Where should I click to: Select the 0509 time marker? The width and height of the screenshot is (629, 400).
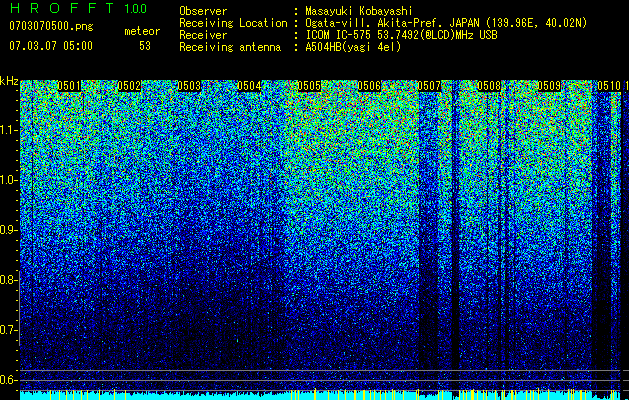coord(549,86)
